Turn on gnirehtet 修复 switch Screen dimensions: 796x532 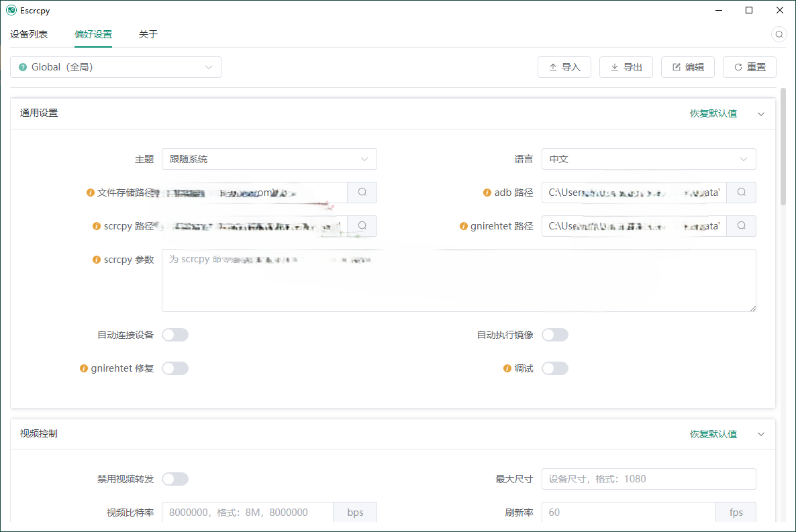[175, 368]
